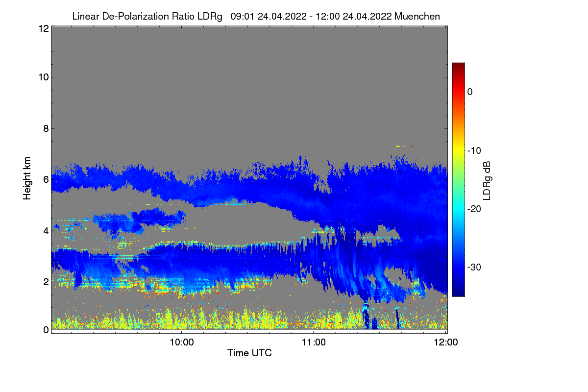Image resolution: width=588 pixels, height=392 pixels.
Task: Click the plot title 'Linear De-Polarization Ratio LDRg'
Action: point(147,17)
